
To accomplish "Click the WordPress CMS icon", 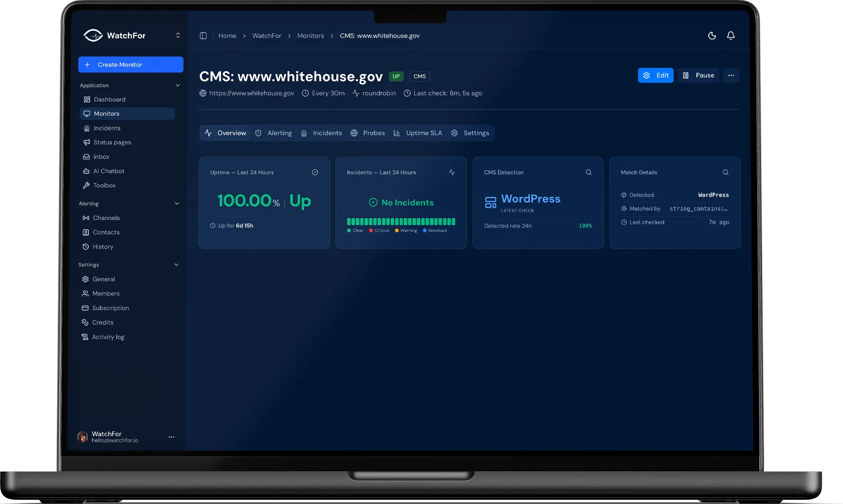I will pyautogui.click(x=491, y=202).
